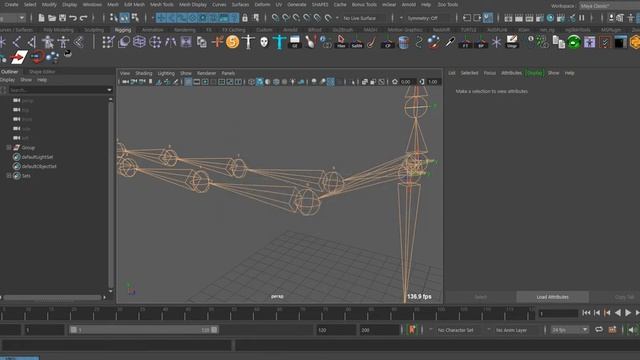
Task: Click the Play forwards button
Action: click(628, 313)
